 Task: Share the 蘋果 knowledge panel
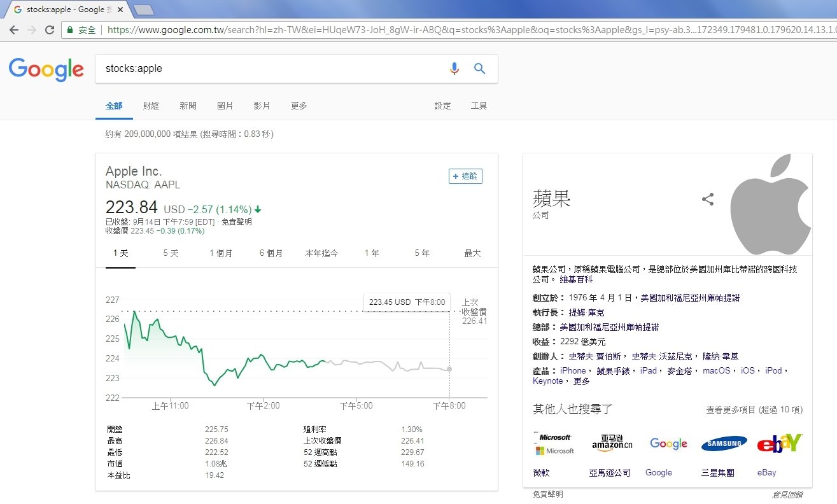click(708, 199)
